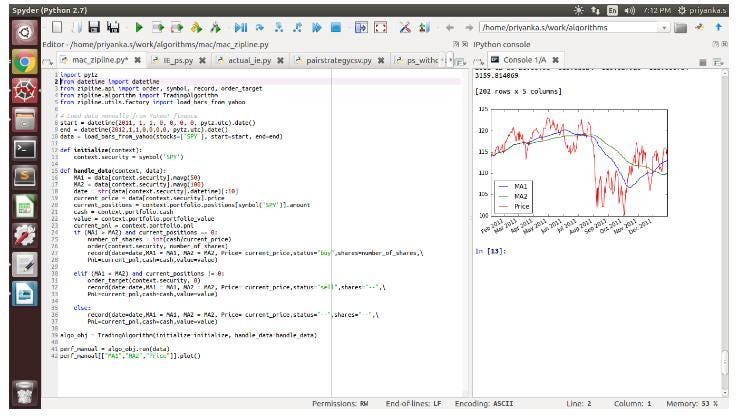Click the Debug file icon

(241, 27)
